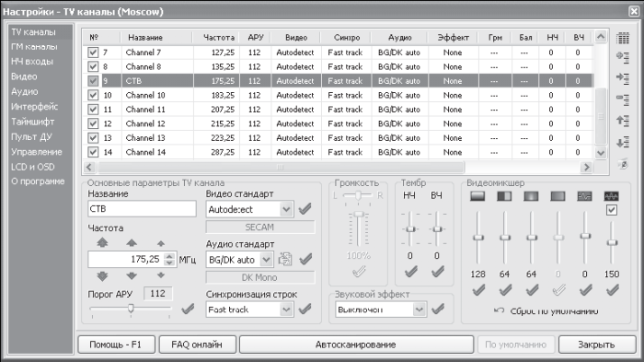This screenshot has width=644, height=362.
Task: Click the bottom tool icon below move-down
Action: 623,164
